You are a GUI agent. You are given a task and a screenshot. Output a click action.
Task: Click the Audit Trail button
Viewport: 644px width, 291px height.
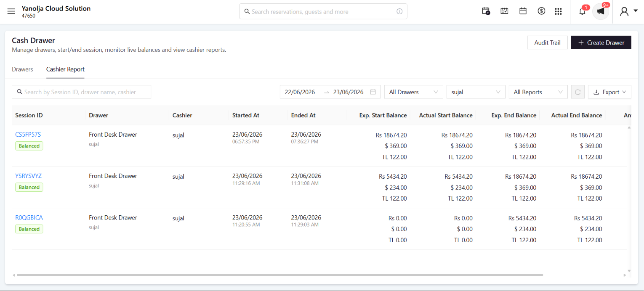point(547,42)
